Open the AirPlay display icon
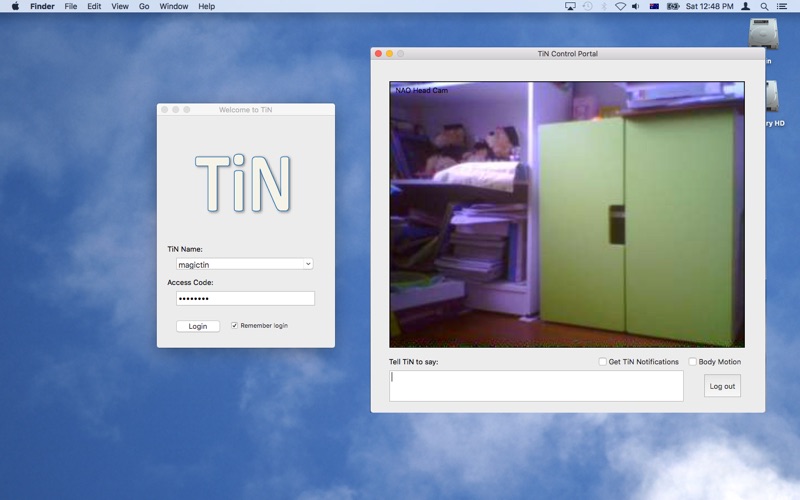 point(570,6)
